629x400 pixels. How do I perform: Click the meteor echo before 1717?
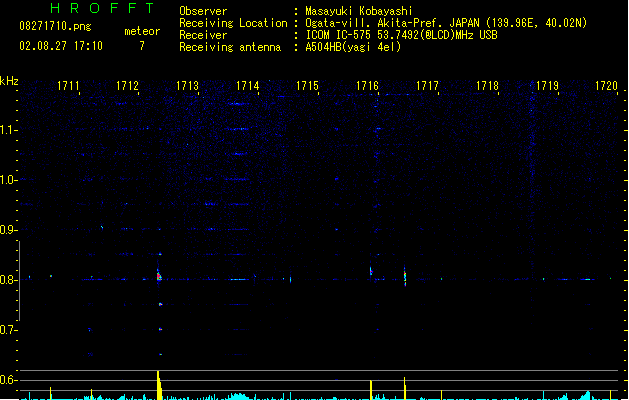(x=405, y=276)
